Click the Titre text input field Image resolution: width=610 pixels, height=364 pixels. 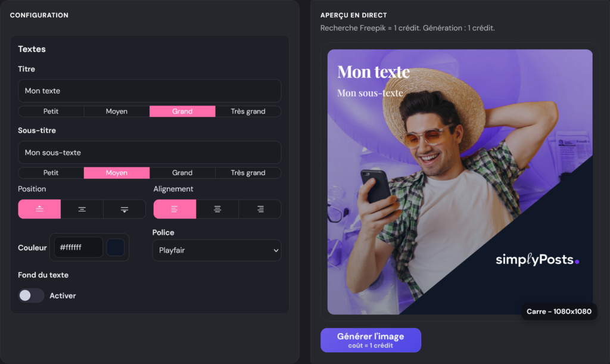pyautogui.click(x=150, y=91)
